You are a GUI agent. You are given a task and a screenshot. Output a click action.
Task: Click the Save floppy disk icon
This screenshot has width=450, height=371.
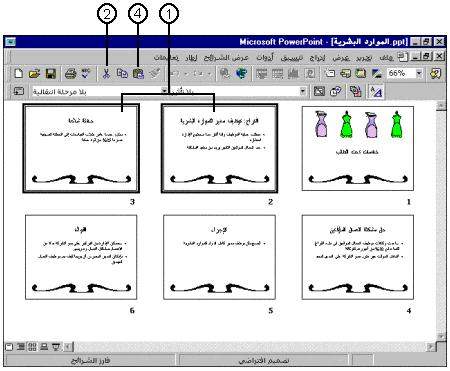[51, 73]
